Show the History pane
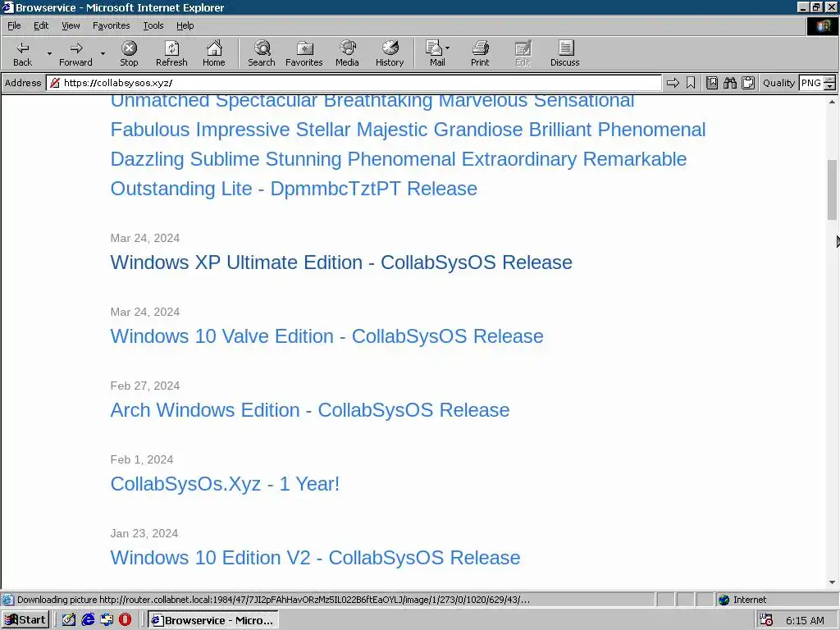840x630 pixels. pyautogui.click(x=390, y=53)
